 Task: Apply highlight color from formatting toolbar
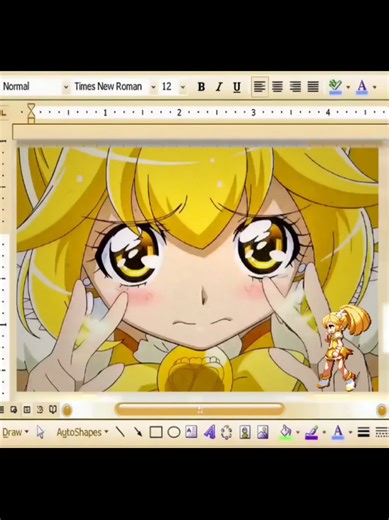(335, 87)
